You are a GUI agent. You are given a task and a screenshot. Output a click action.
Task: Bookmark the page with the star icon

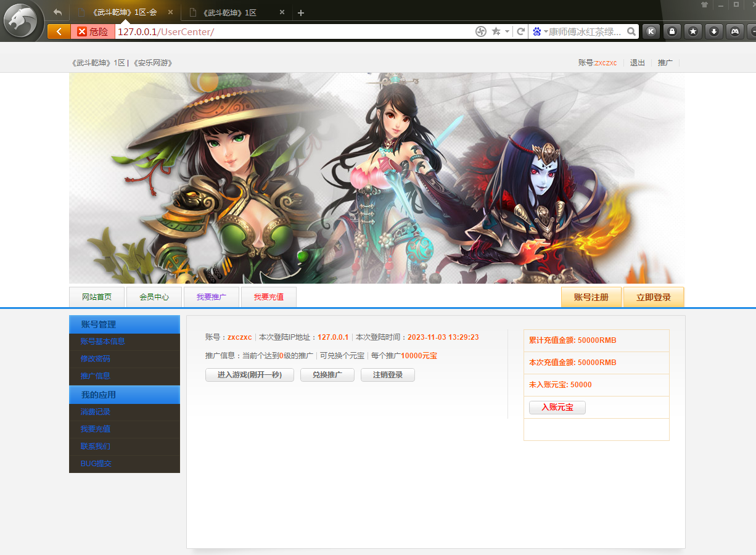496,31
